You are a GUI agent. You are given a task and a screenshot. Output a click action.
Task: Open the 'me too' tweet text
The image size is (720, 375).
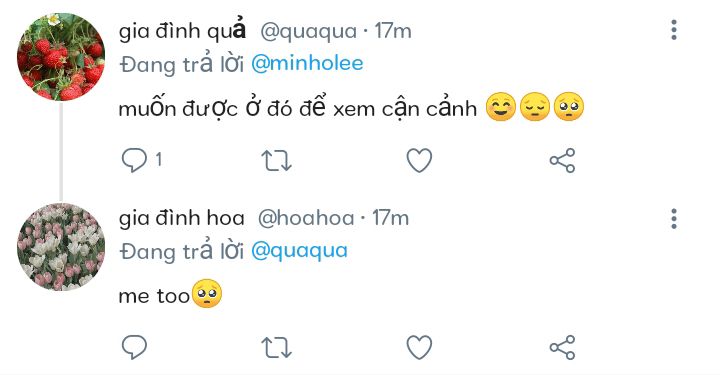[x=154, y=296]
